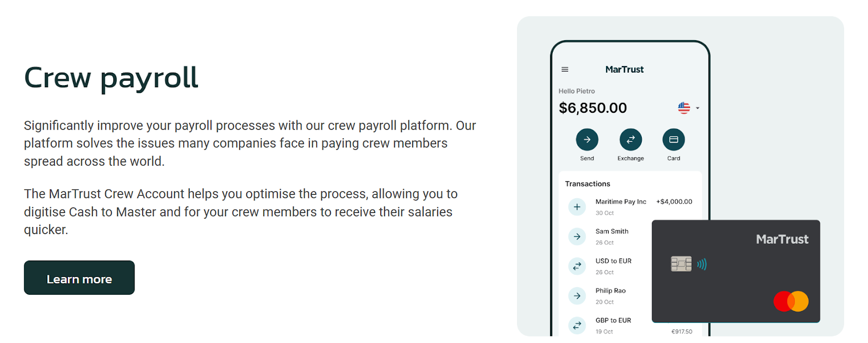Tap the Card icon button
The width and height of the screenshot is (868, 343).
(x=674, y=140)
